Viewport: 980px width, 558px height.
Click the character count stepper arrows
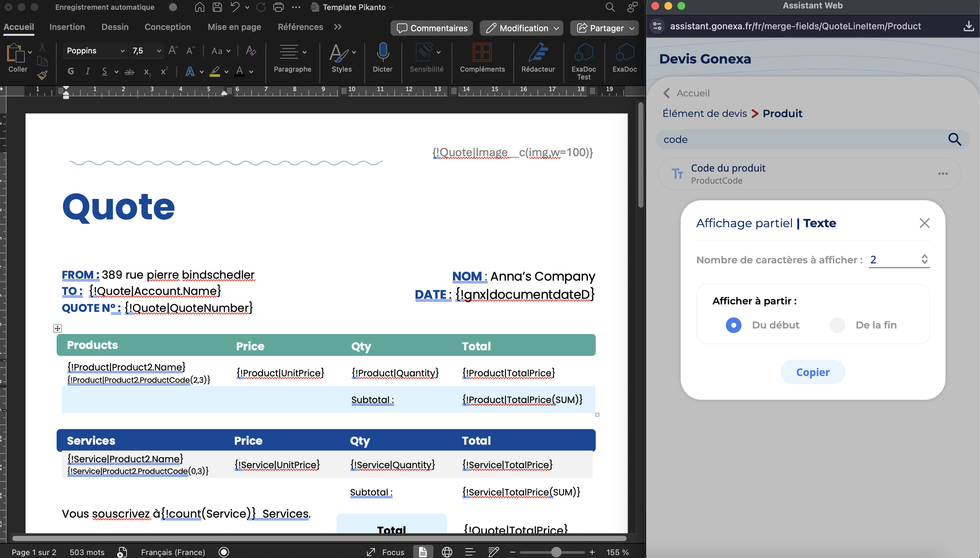(924, 259)
